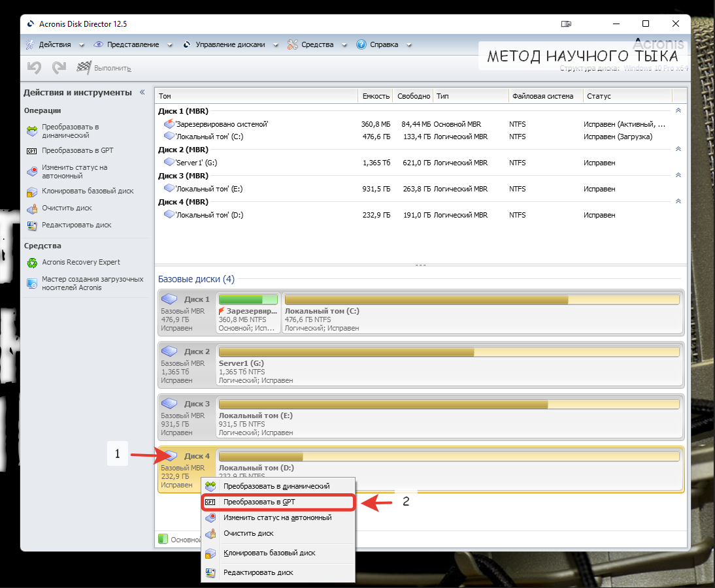
Task: Click sidebar icon for Преобразовать в динамический
Action: (x=32, y=131)
